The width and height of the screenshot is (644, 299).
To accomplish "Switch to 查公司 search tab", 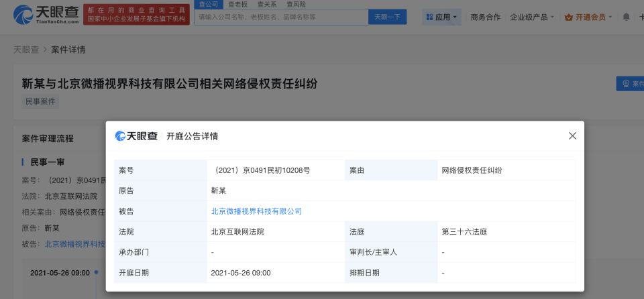I will coord(209,5).
